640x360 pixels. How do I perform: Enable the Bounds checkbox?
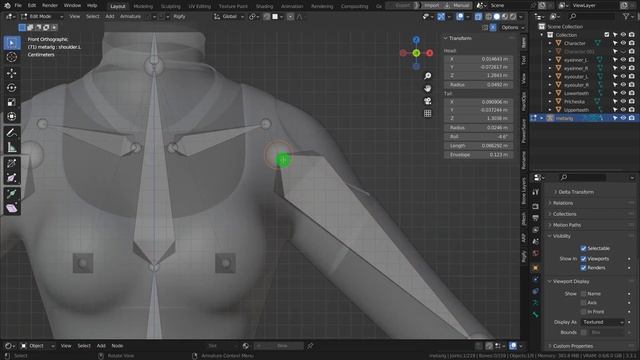(x=583, y=332)
